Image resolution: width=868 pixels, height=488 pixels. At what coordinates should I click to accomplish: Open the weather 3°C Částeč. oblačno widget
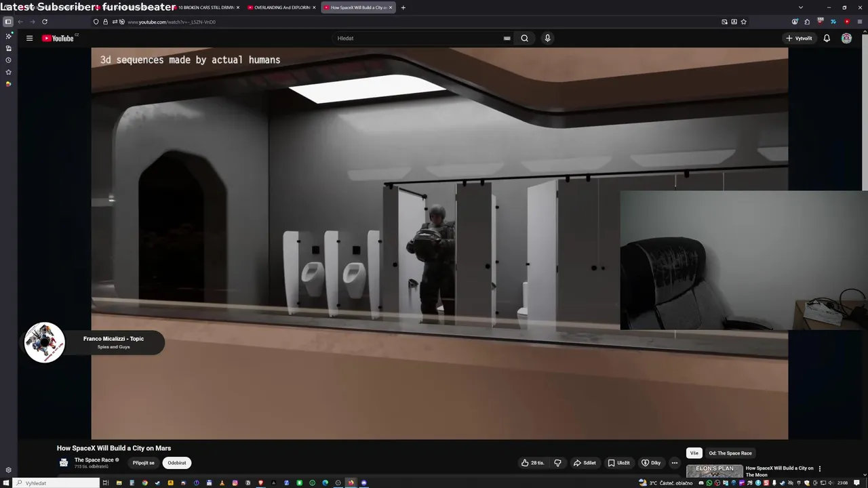coord(666,483)
